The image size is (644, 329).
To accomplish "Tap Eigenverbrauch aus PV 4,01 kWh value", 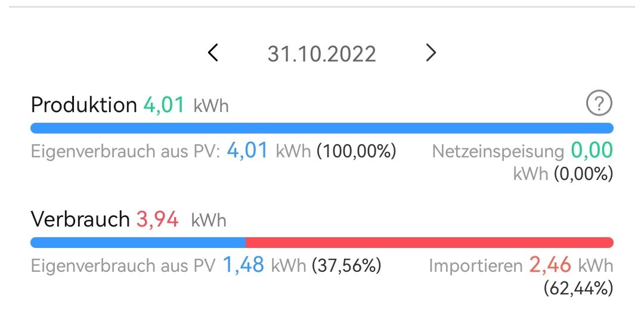I will tap(247, 151).
